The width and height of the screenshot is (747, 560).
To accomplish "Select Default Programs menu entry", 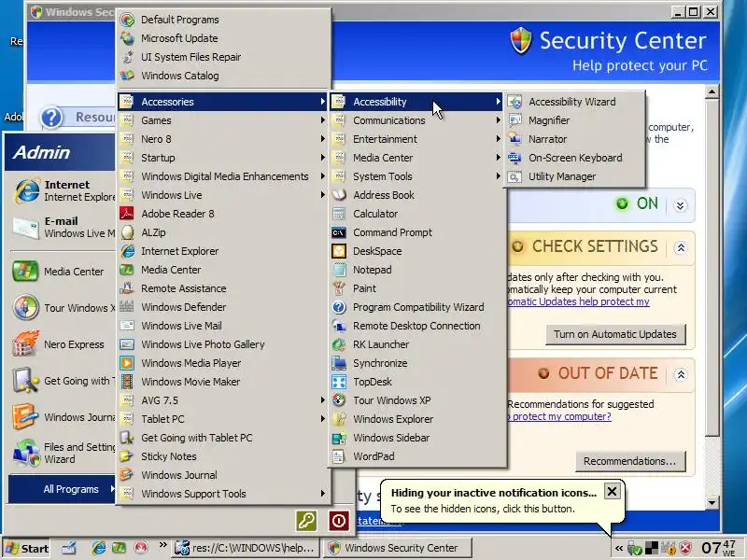I will 223,20.
